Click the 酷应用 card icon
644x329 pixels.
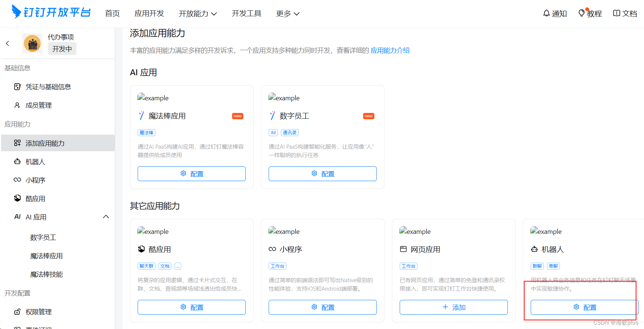(141, 249)
